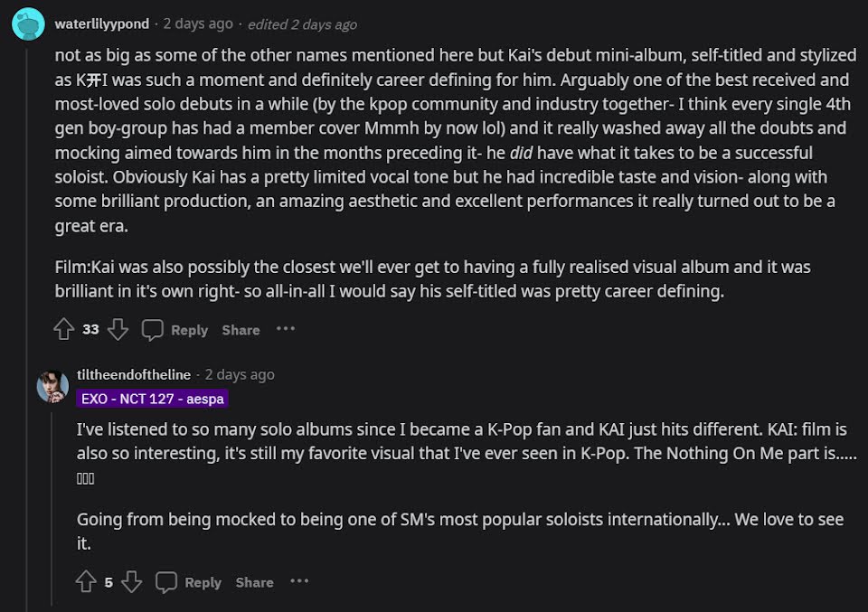Share waterlilyypond's comment

(241, 330)
